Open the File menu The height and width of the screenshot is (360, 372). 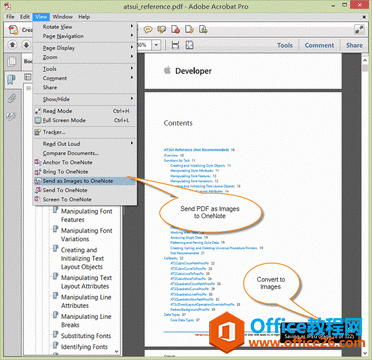[10, 17]
